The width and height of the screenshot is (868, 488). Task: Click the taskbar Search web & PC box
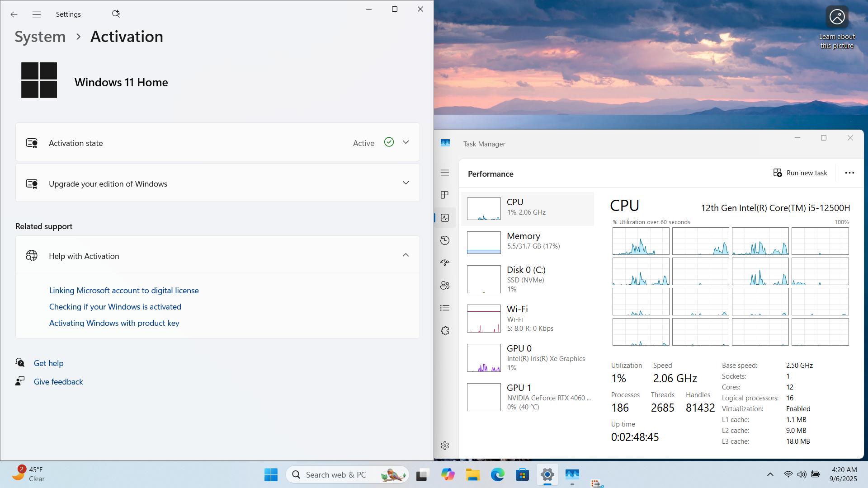tap(347, 474)
